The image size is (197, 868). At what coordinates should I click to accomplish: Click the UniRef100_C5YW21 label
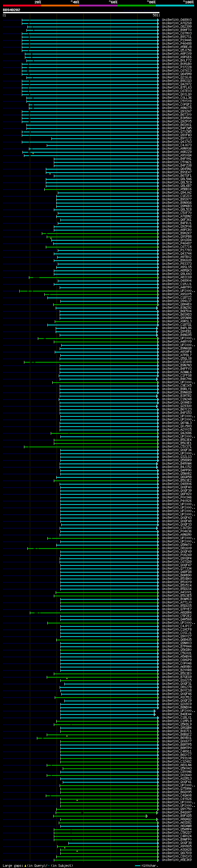(176, 162)
